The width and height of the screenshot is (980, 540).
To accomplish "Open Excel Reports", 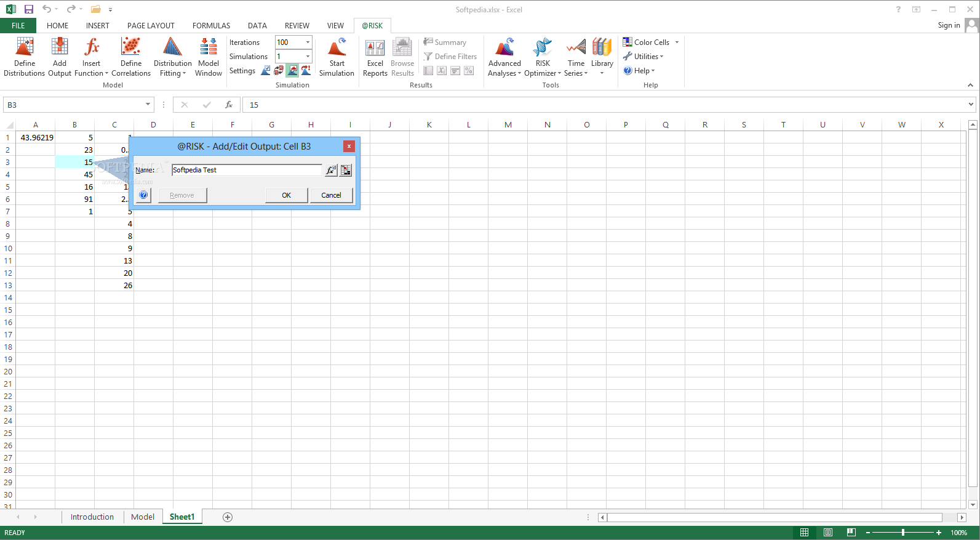I will tap(375, 57).
